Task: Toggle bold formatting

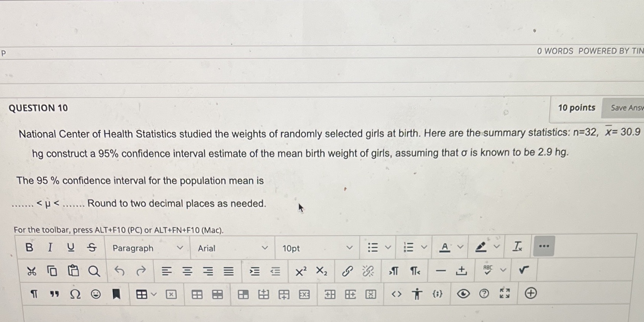Action: coord(29,247)
